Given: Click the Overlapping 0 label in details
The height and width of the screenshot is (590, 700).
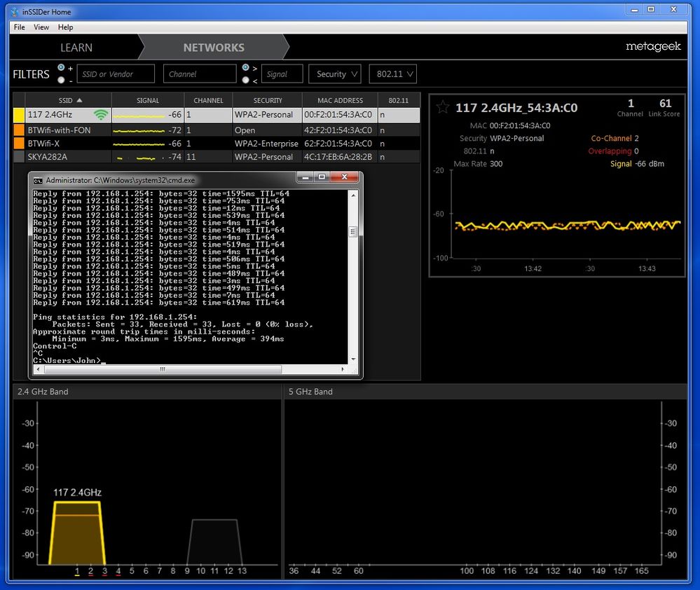Looking at the screenshot, I should 613,151.
